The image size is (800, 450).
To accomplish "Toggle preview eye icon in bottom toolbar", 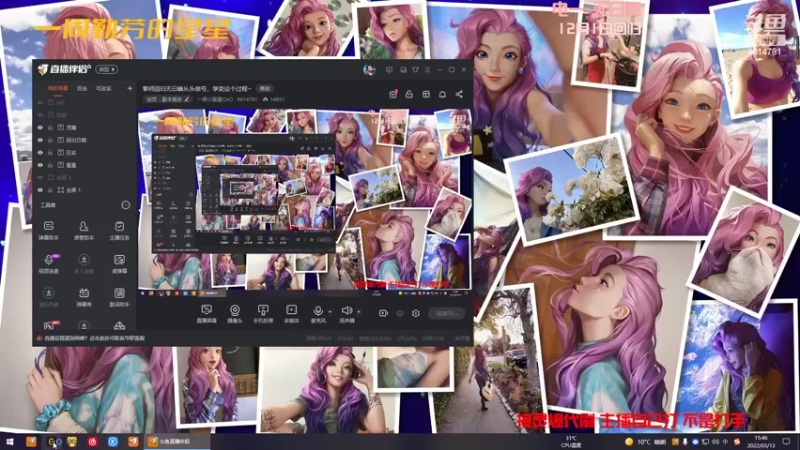I will [x=400, y=313].
